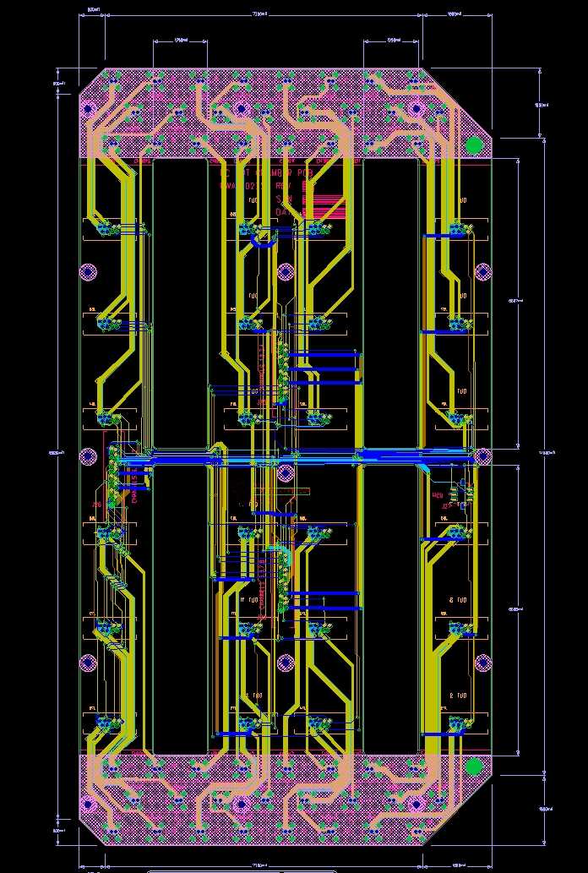This screenshot has width=588, height=873.
Task: Select the red PCB title text near top
Action: pyautogui.click(x=266, y=173)
